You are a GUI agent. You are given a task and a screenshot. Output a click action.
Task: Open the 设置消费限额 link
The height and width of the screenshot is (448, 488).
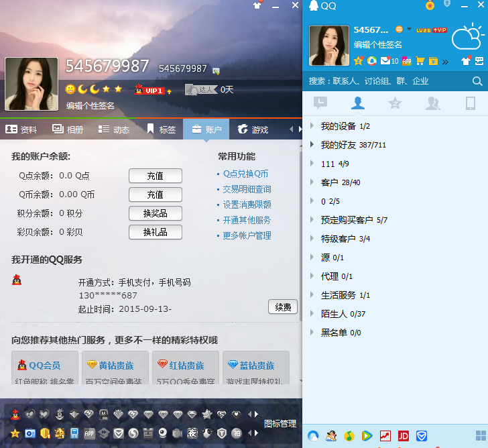(247, 205)
